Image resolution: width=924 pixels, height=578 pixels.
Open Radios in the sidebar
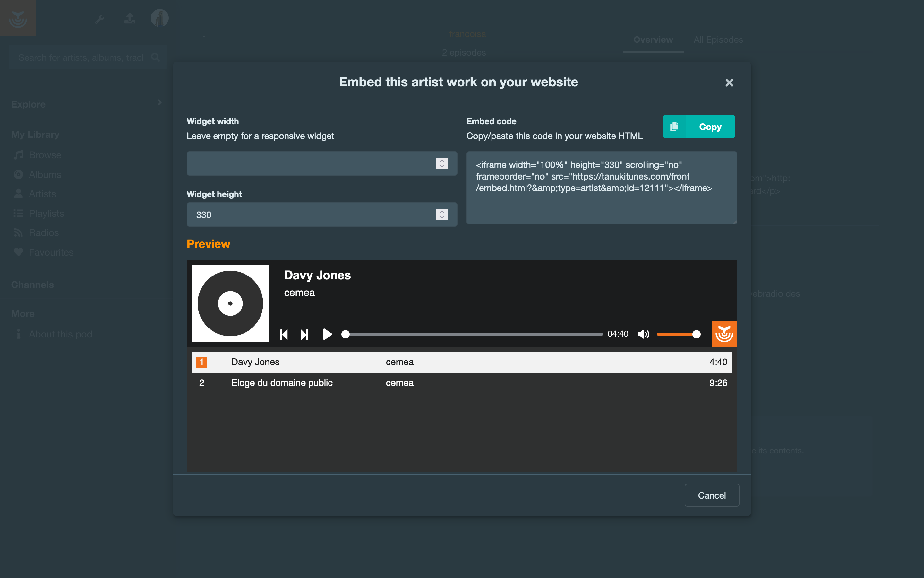(44, 233)
